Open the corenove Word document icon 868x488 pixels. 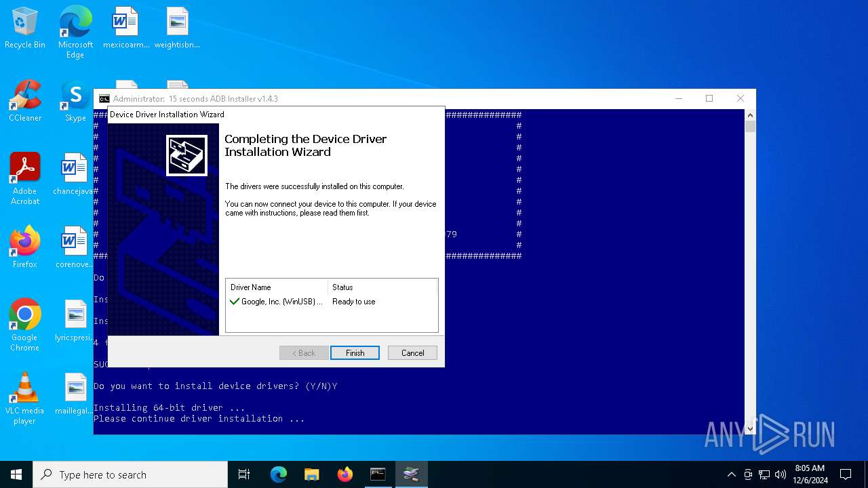(x=73, y=248)
